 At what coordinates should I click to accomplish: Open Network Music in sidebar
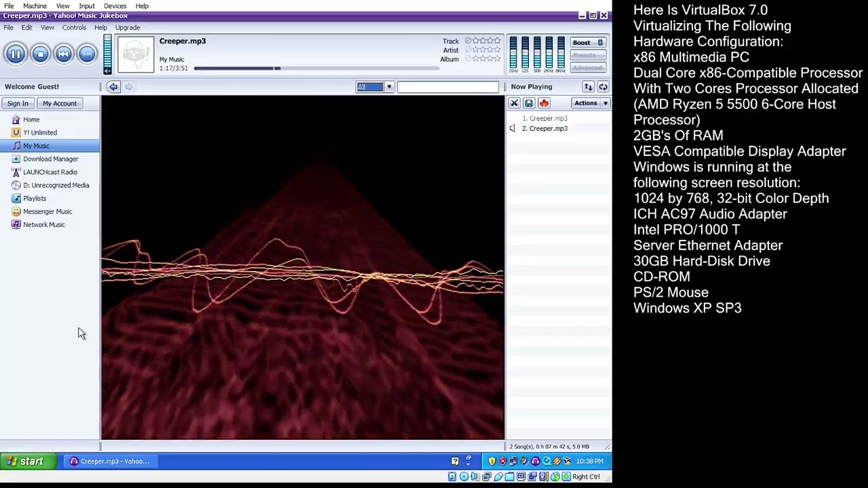pyautogui.click(x=43, y=225)
